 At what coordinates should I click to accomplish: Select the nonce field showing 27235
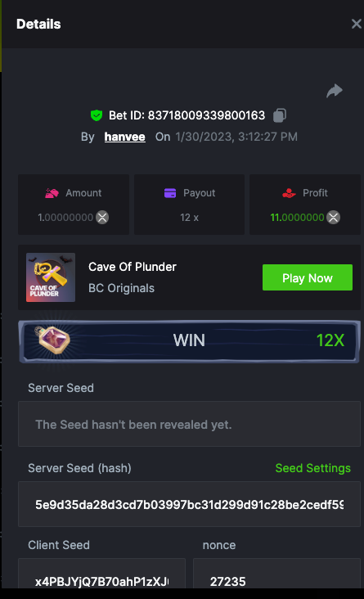(276, 574)
